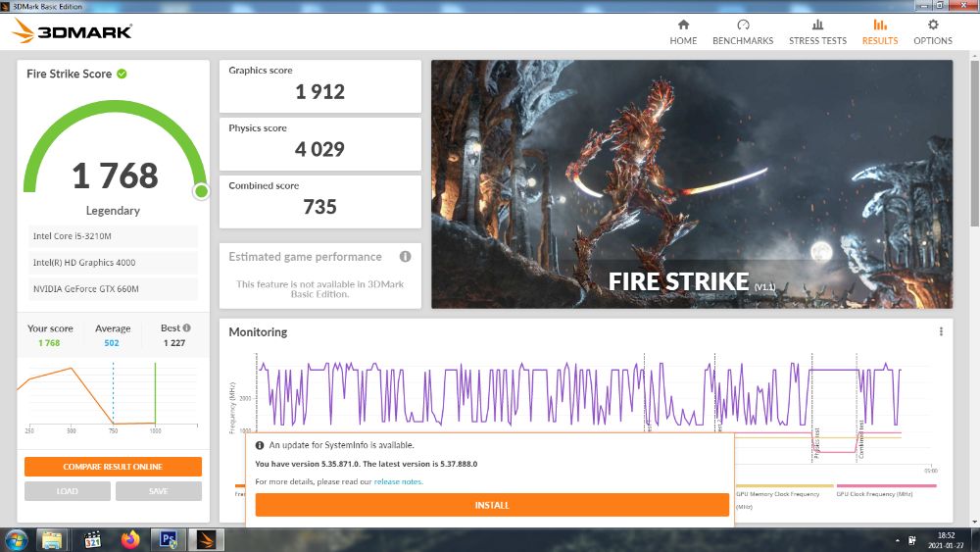Open the Windows Start menu
Screen dimensions: 980x552
coord(15,539)
